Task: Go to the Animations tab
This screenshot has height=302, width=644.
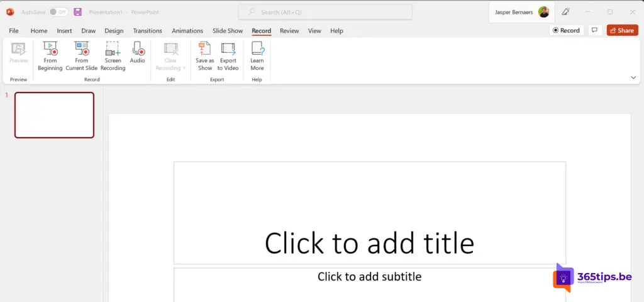Action: click(x=187, y=31)
